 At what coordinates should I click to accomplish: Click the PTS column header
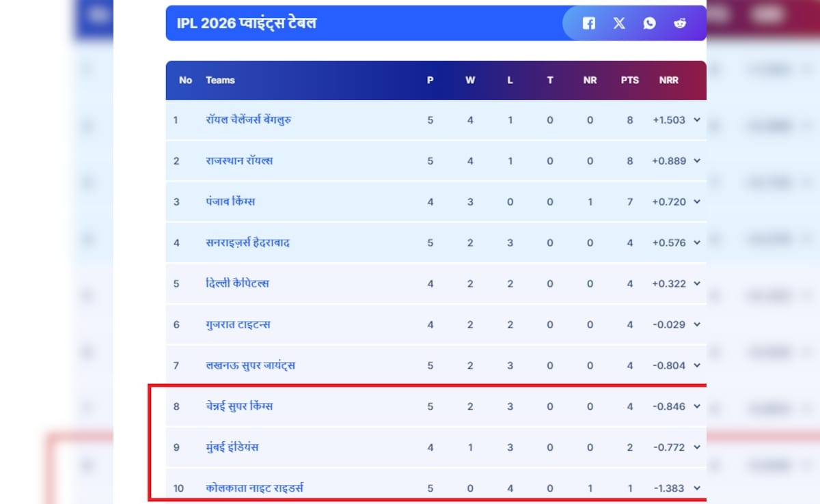click(x=630, y=80)
